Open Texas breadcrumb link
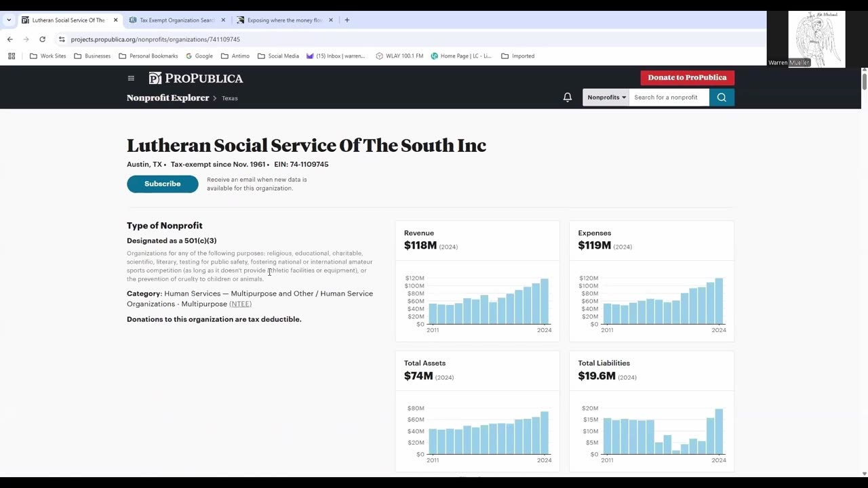Viewport: 868px width, 488px height. (230, 98)
